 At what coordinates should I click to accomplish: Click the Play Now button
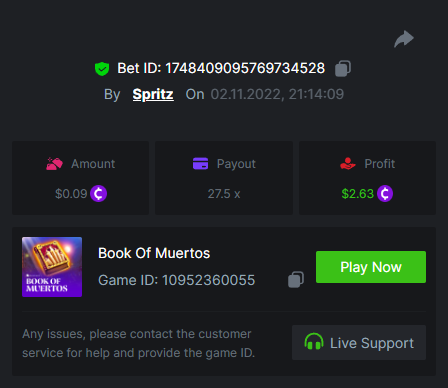coord(371,267)
